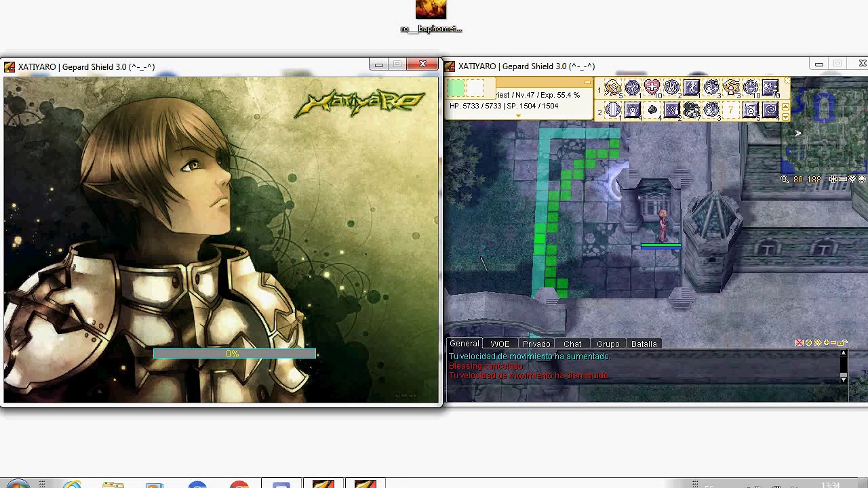This screenshot has height=488, width=868.
Task: Click the loading progress bar at 0%
Action: coord(234,354)
